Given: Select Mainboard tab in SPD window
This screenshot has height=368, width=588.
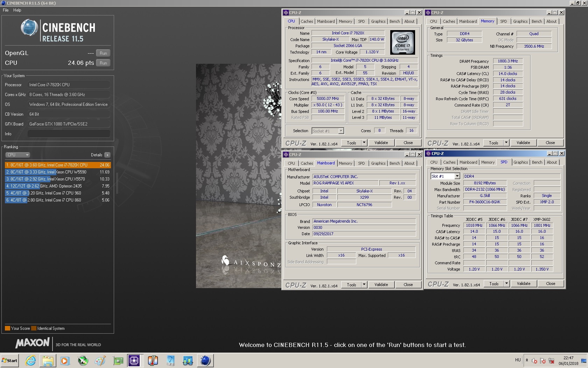Looking at the screenshot, I should click(468, 162).
